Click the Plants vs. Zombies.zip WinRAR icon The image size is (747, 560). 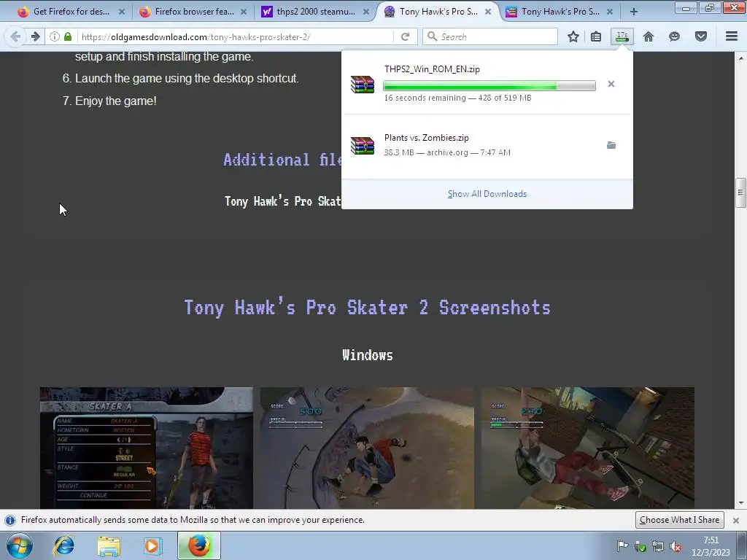(x=363, y=145)
